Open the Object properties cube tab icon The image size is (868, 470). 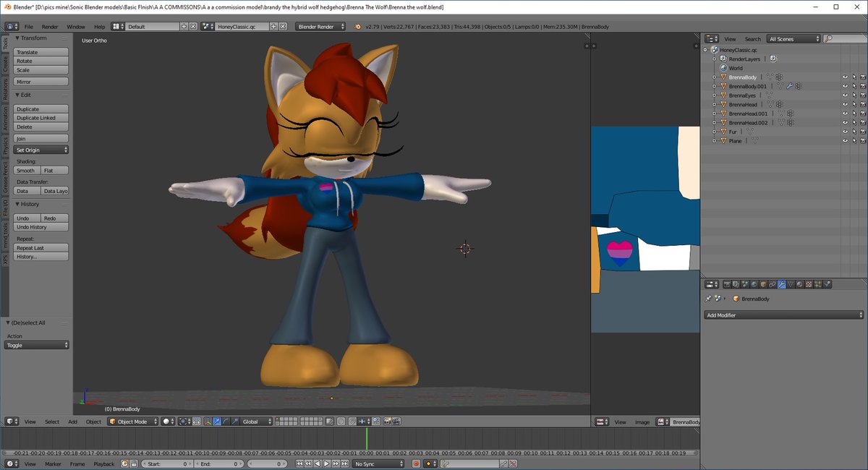pos(763,284)
